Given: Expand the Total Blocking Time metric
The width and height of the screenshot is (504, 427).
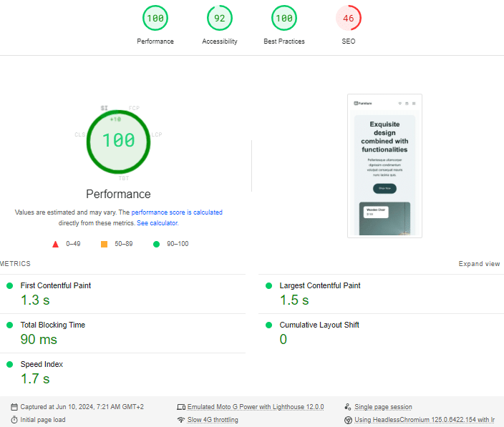Looking at the screenshot, I should [x=52, y=325].
